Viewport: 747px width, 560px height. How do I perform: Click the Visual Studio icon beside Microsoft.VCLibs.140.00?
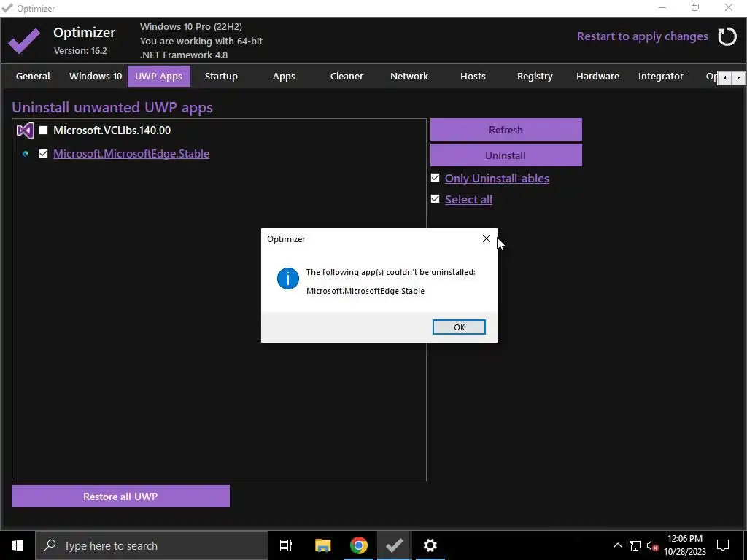26,130
